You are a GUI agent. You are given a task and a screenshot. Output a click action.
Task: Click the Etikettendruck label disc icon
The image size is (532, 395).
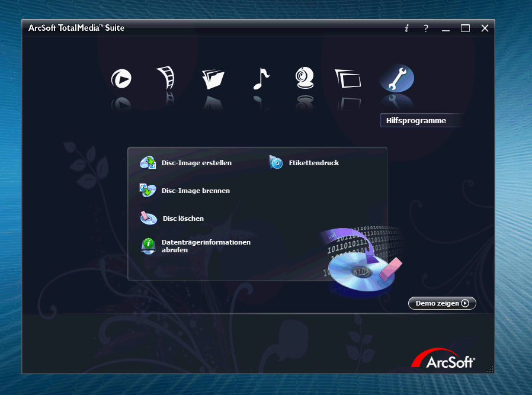[275, 162]
